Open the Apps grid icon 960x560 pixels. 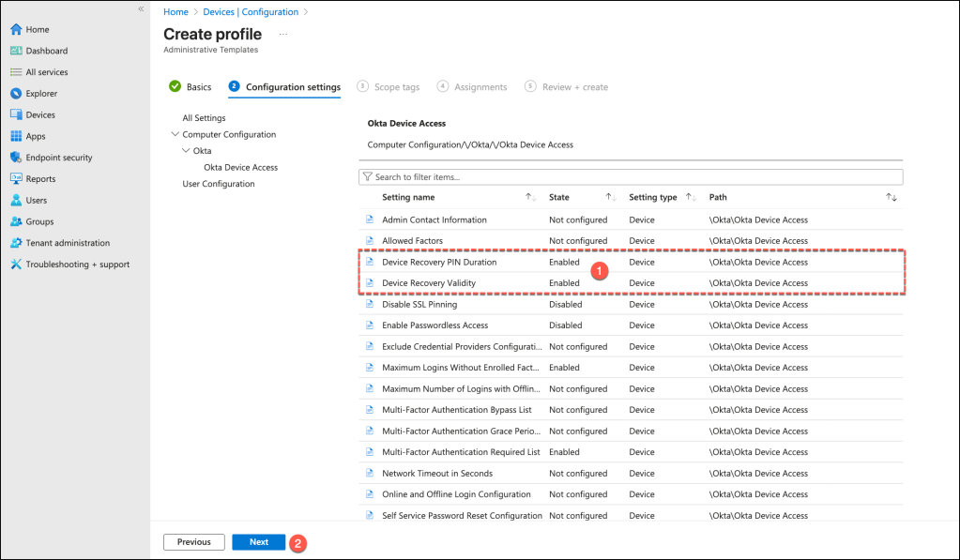pyautogui.click(x=16, y=136)
